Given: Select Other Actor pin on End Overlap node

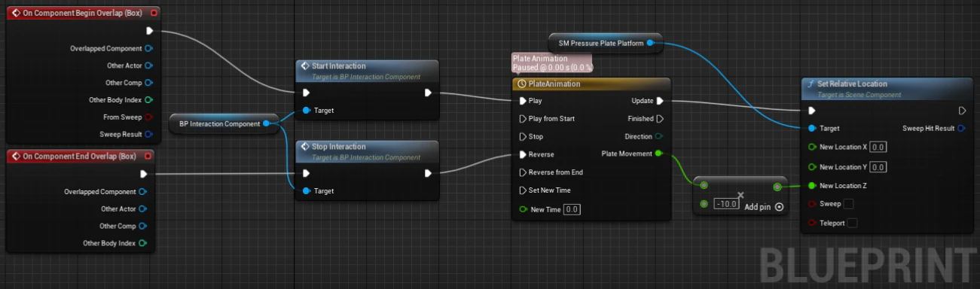Looking at the screenshot, I should (143, 208).
